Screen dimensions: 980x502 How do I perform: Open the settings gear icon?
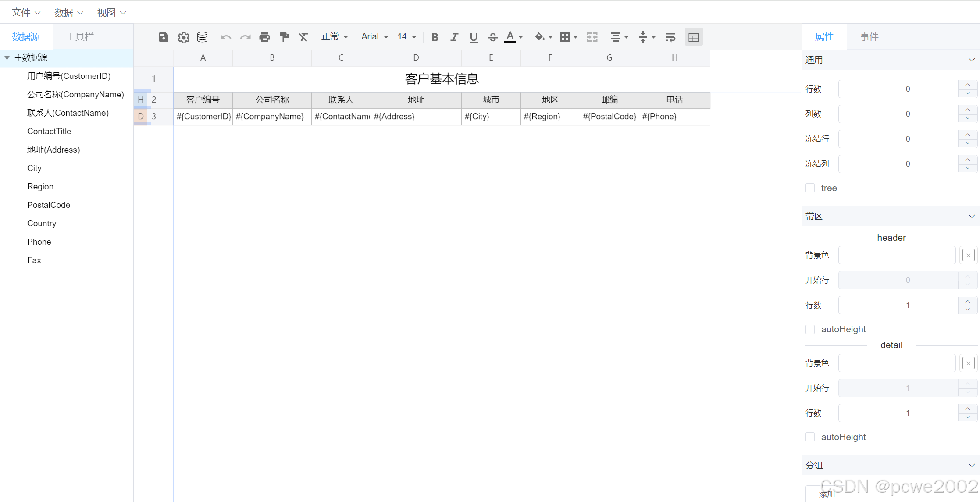183,37
